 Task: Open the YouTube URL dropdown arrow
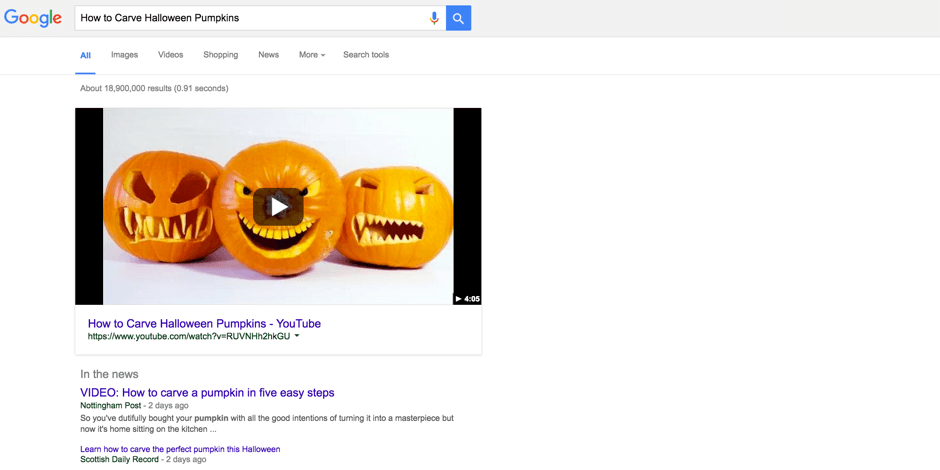pyautogui.click(x=297, y=336)
